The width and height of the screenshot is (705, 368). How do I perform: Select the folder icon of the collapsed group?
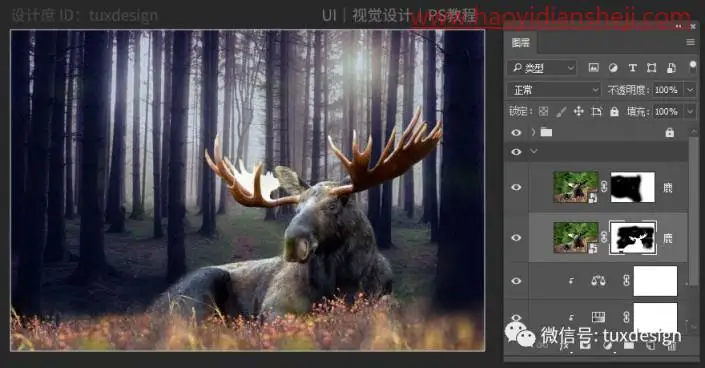click(x=546, y=132)
